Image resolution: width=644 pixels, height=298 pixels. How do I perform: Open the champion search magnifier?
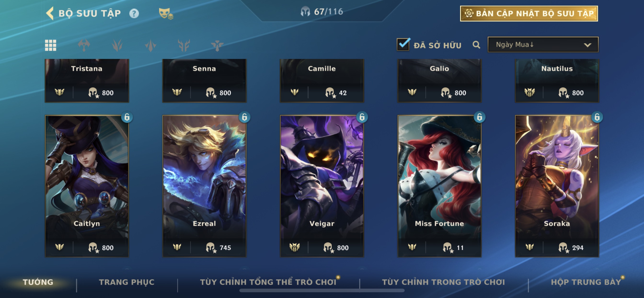[476, 45]
